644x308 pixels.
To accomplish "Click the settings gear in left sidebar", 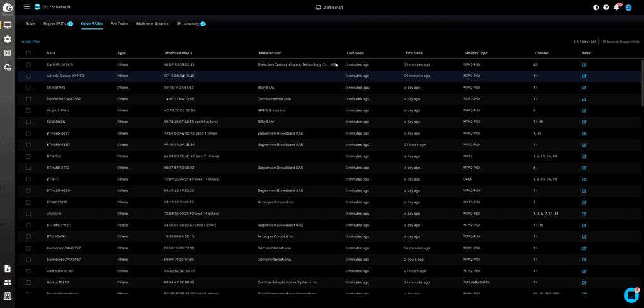I will (8, 39).
